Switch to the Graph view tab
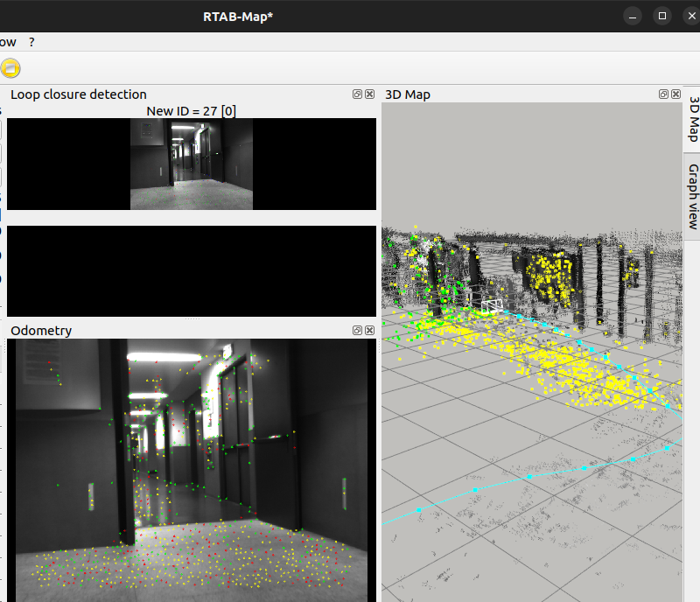 coord(692,195)
